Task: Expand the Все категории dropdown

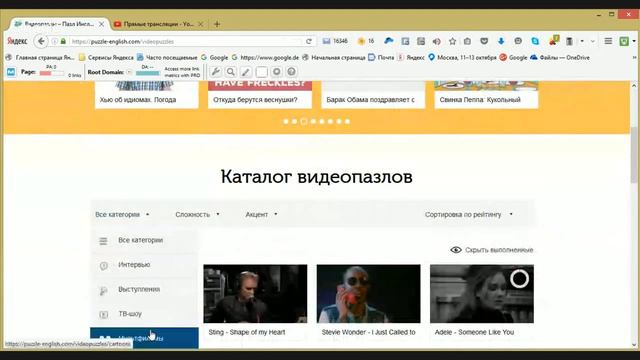Action: click(x=122, y=214)
